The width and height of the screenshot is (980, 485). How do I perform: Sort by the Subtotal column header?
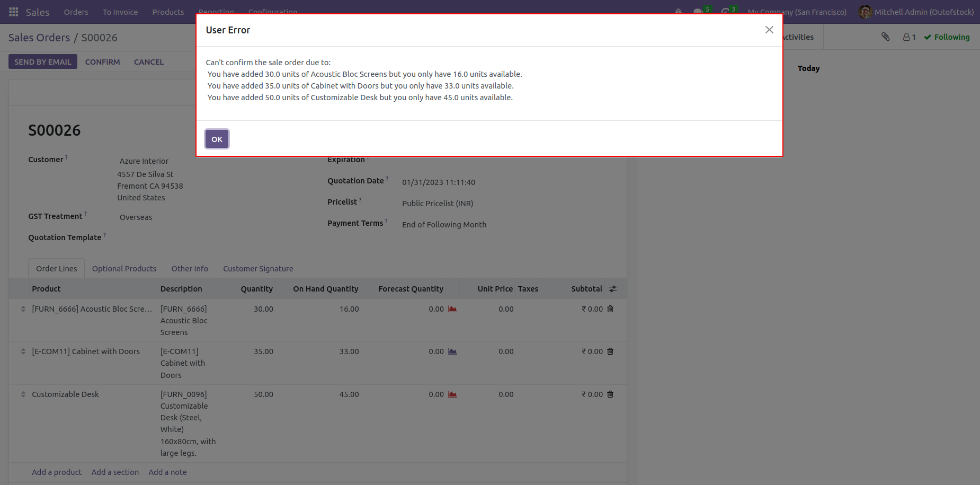point(587,289)
